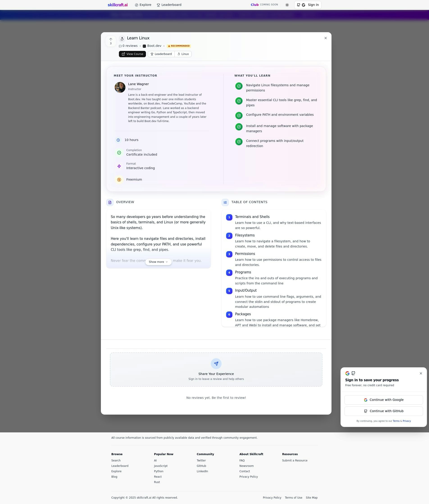Click the Boot.dev provider logo icon
The width and height of the screenshot is (429, 504).
click(144, 46)
